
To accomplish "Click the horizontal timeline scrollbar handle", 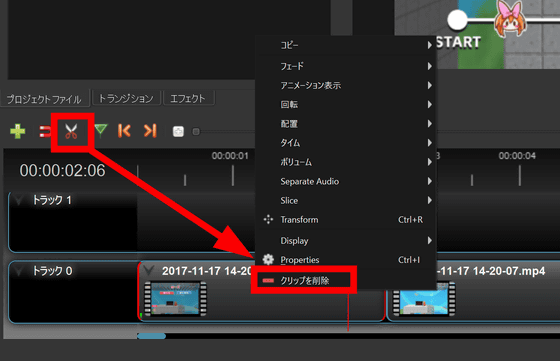I will coord(151,336).
